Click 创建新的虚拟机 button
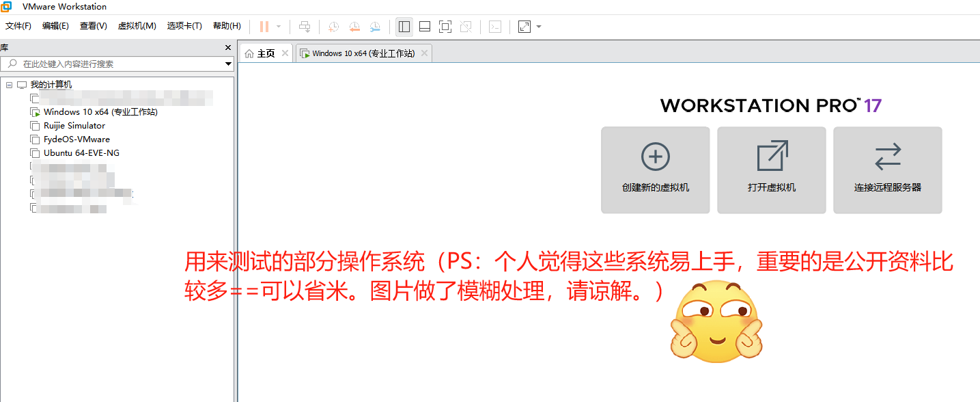The width and height of the screenshot is (980, 402). click(x=656, y=170)
